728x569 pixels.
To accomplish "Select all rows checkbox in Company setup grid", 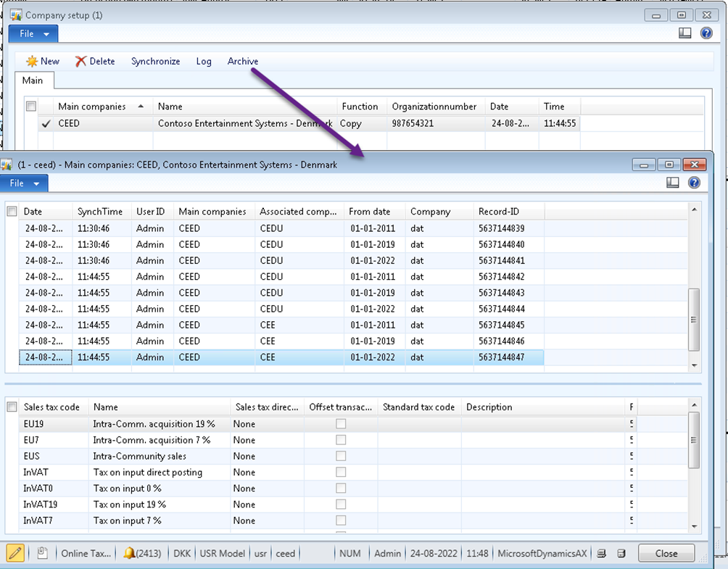I will (31, 107).
